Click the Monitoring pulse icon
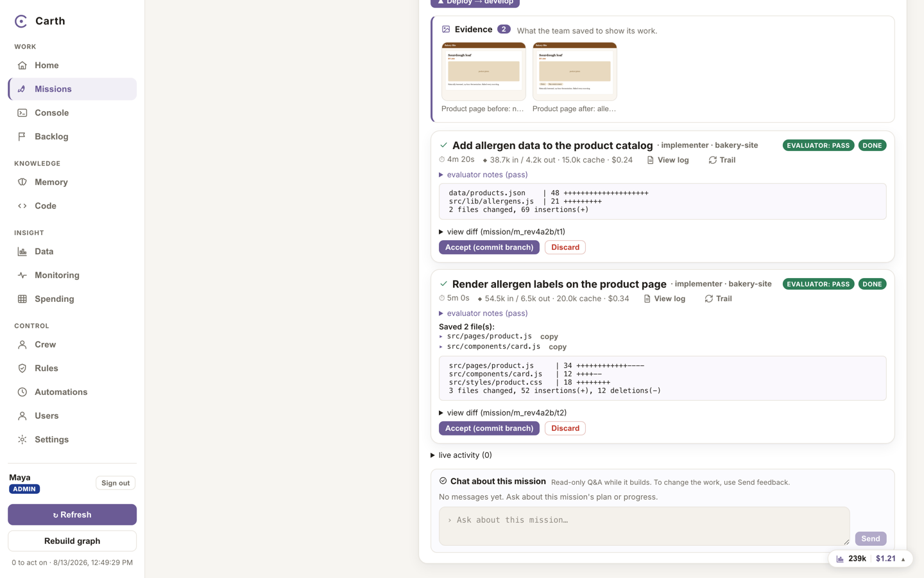The image size is (924, 578). tap(22, 276)
